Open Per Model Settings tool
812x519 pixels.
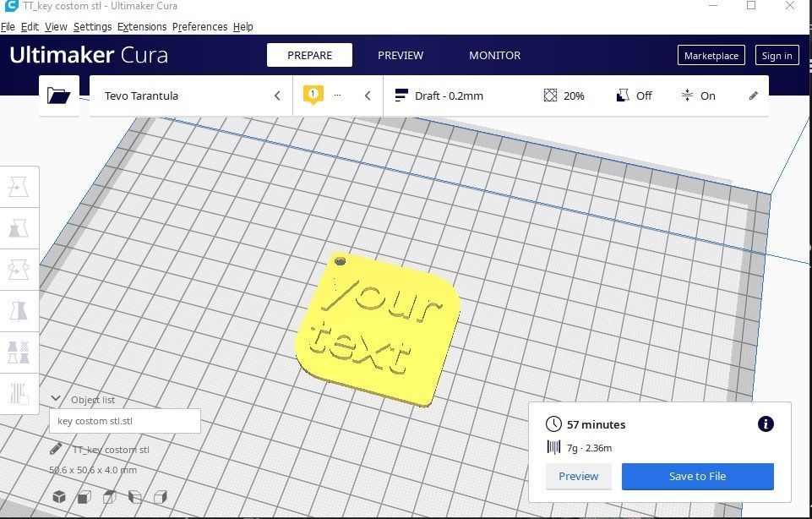[x=19, y=352]
